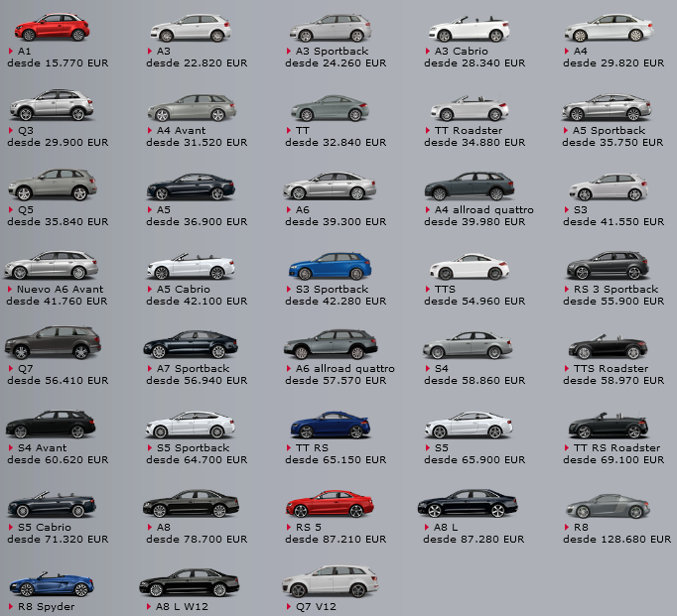The width and height of the screenshot is (677, 616).
Task: Click the RS 3 Sportback car image
Action: 608,265
